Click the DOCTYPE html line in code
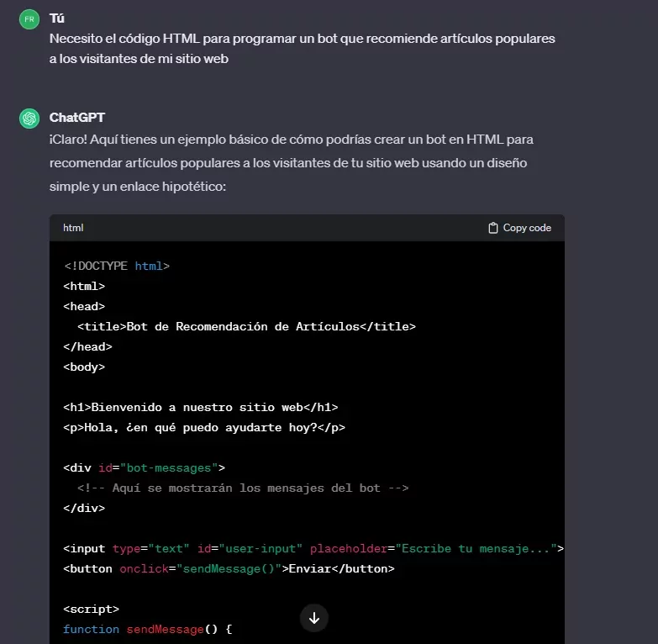Image resolution: width=658 pixels, height=644 pixels. (x=117, y=266)
